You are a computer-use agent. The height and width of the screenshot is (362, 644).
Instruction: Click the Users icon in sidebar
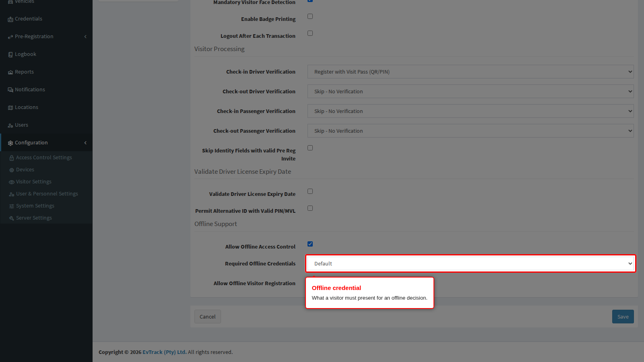10,125
